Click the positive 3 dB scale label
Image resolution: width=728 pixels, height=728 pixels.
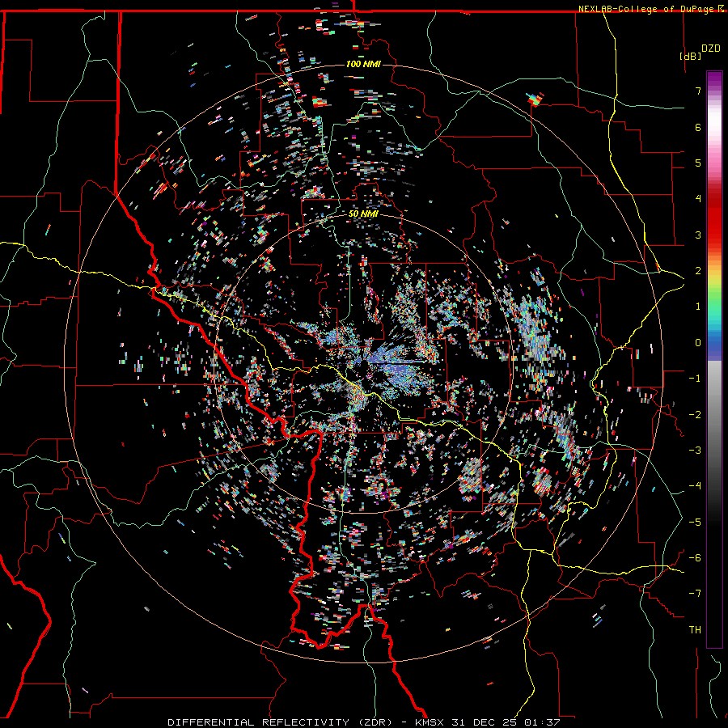coord(698,235)
